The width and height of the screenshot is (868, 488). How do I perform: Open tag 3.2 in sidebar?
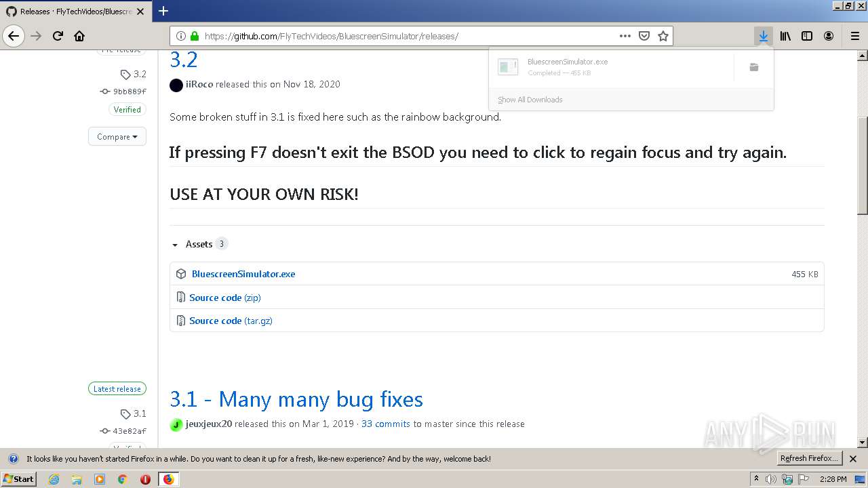134,74
